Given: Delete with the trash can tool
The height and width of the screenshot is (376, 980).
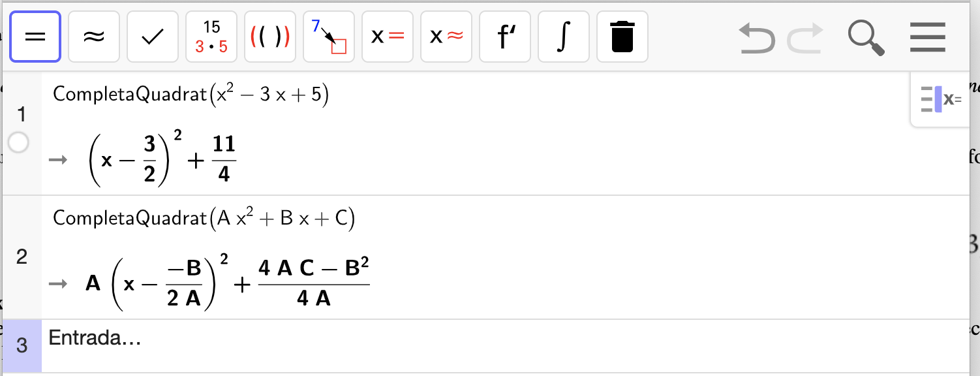Looking at the screenshot, I should [622, 37].
